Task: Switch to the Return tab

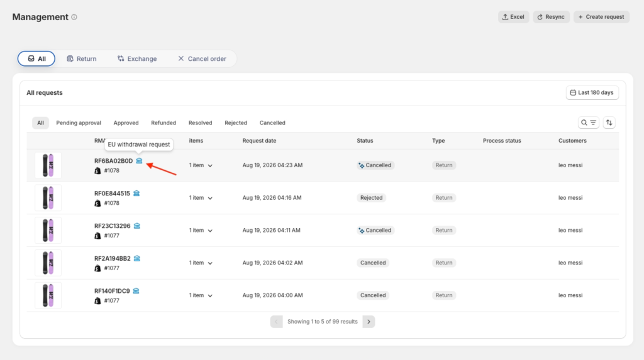Action: [x=82, y=58]
